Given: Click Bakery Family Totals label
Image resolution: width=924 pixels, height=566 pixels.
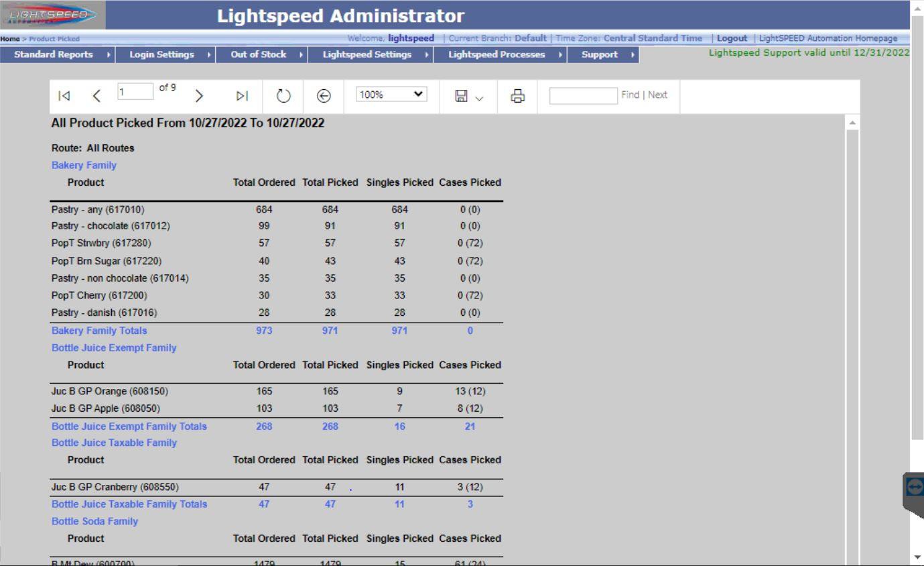Looking at the screenshot, I should pos(99,331).
